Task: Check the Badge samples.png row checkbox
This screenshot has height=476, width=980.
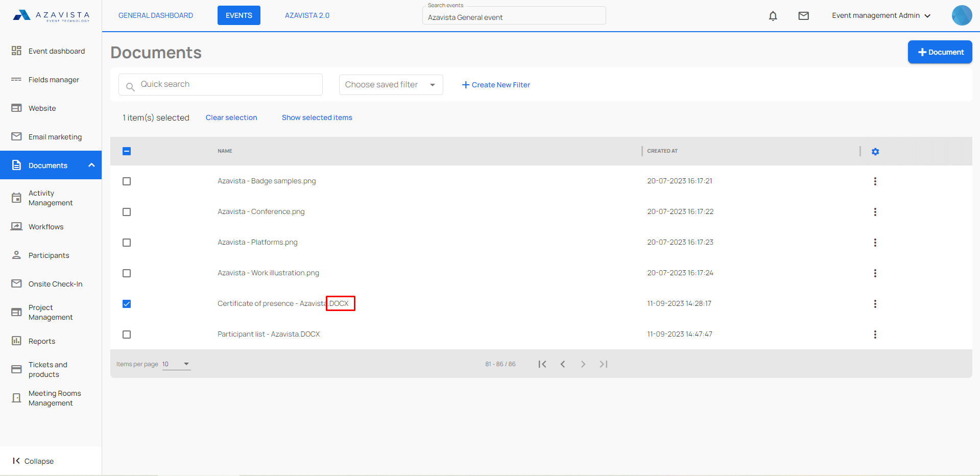Action: (127, 181)
